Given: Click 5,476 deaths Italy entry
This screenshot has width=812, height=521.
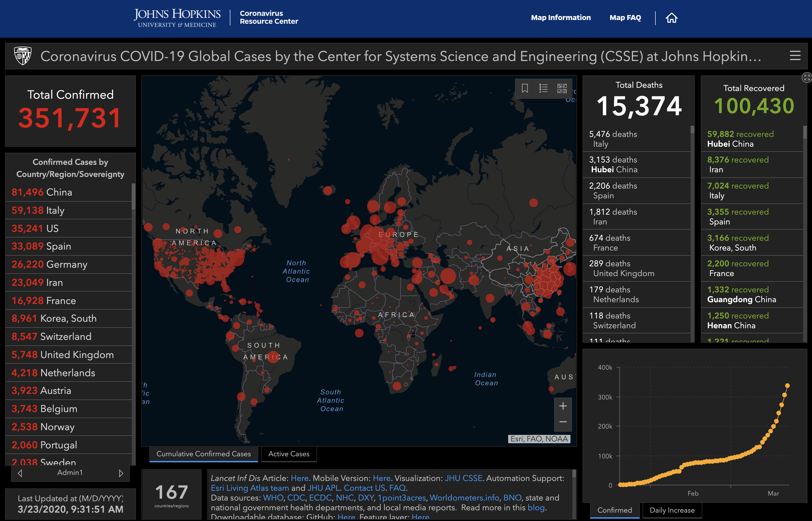Looking at the screenshot, I should [x=637, y=139].
